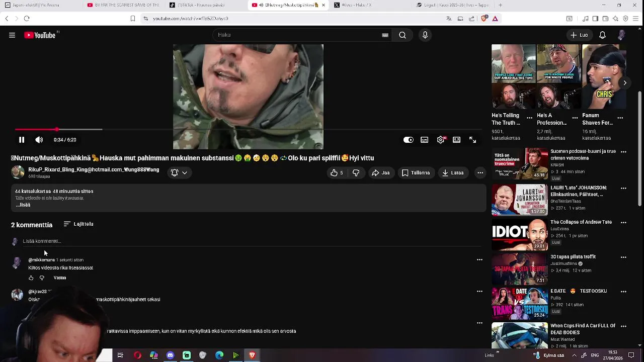Open a new browser tab
This screenshot has height=362, width=644.
500,5
